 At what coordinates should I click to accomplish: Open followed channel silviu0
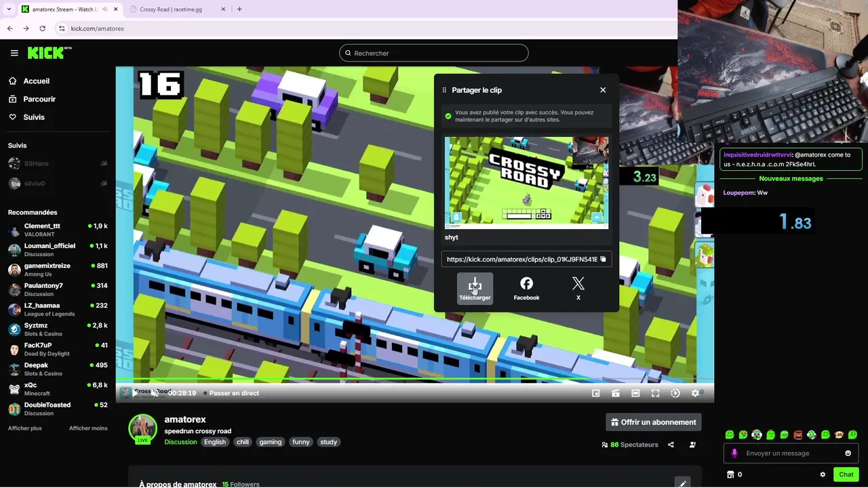coord(58,184)
